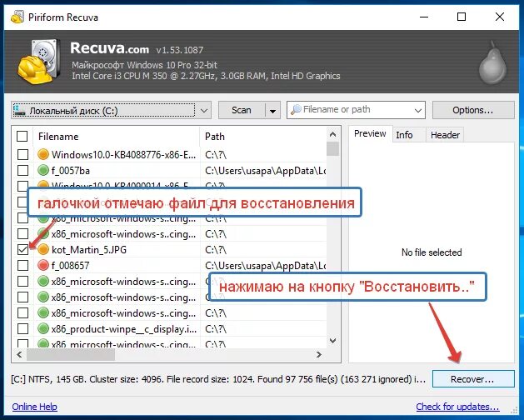The width and height of the screenshot is (524, 420).
Task: Switch to the Preview tab
Action: (370, 133)
